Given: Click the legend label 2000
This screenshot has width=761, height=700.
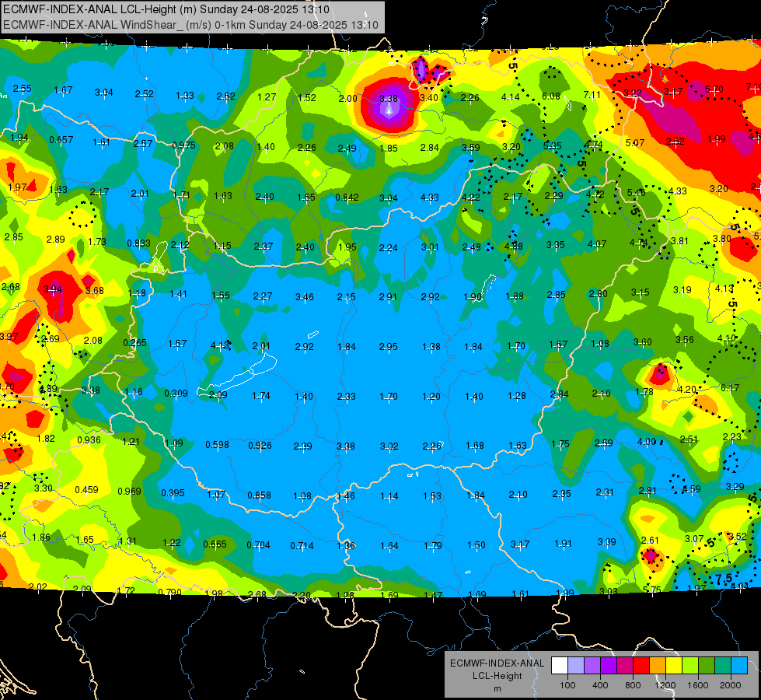Looking at the screenshot, I should coord(730,685).
